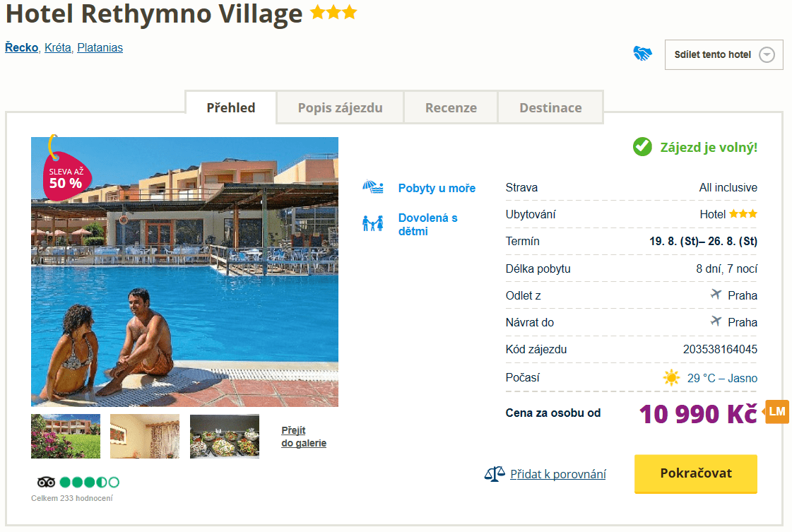Open the Recenze tab
The height and width of the screenshot is (532, 792).
click(451, 108)
